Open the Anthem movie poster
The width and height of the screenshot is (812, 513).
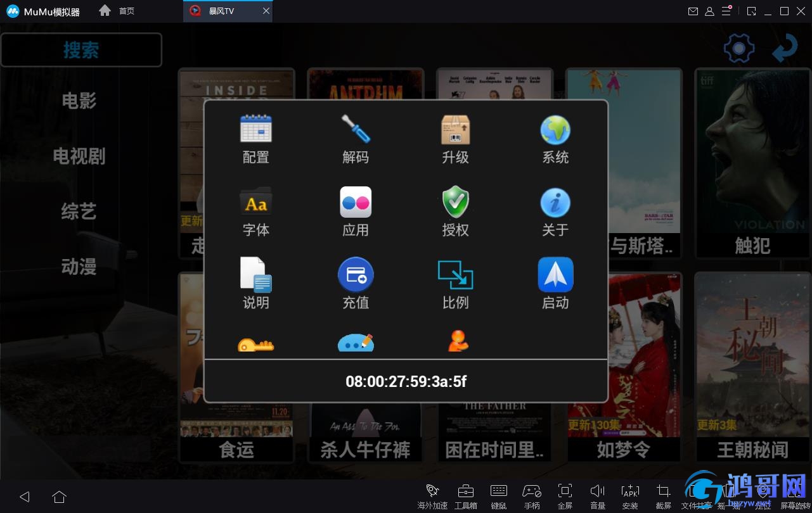tap(366, 84)
